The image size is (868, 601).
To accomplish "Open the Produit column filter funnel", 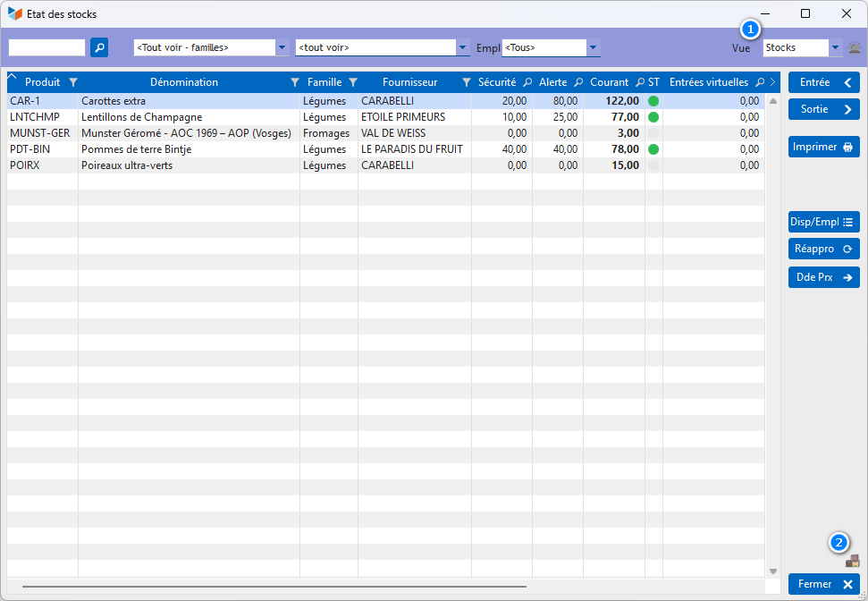I will 73,82.
